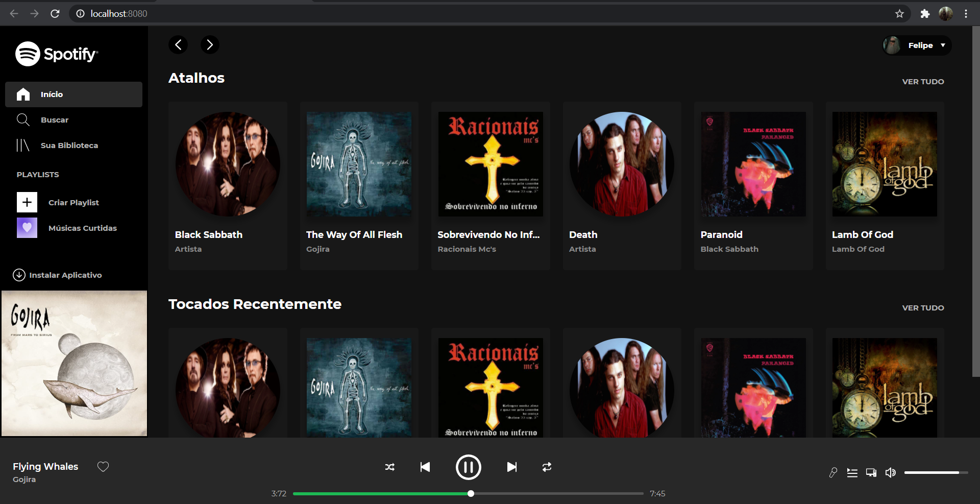Pause the current song
Screen dimensions: 980x504
point(468,467)
